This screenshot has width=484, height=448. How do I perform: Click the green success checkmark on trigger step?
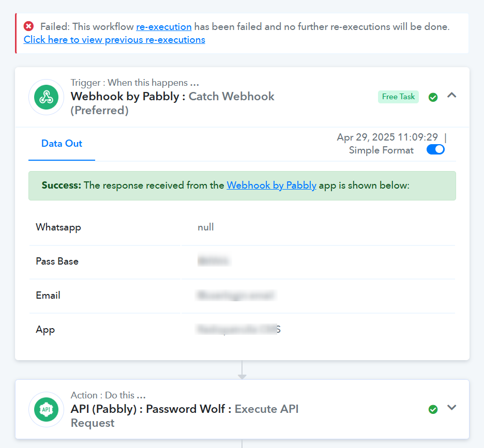pyautogui.click(x=433, y=97)
